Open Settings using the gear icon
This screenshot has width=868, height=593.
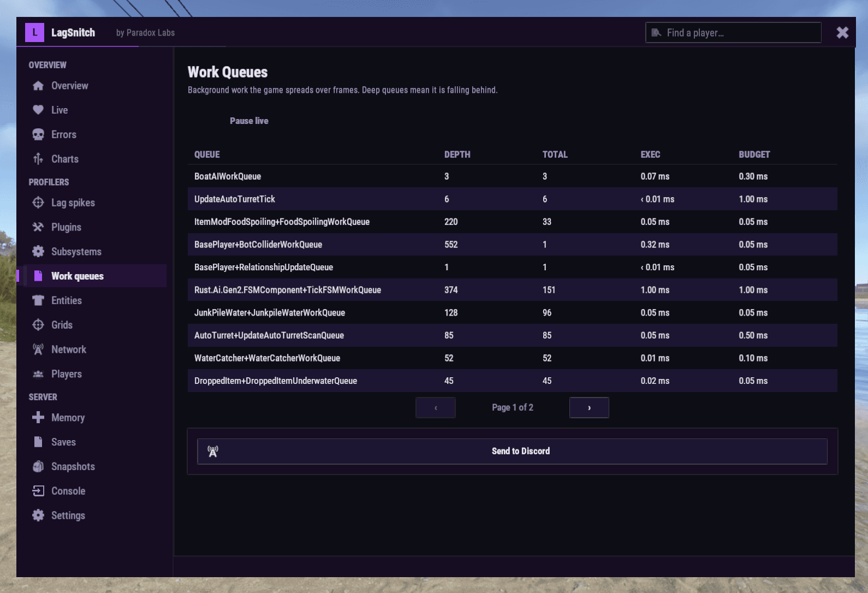pyautogui.click(x=38, y=515)
